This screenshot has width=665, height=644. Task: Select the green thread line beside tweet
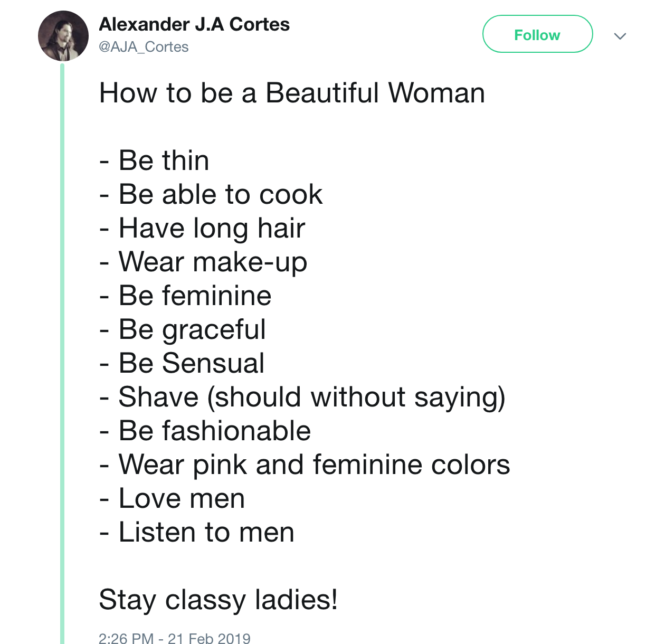62,354
